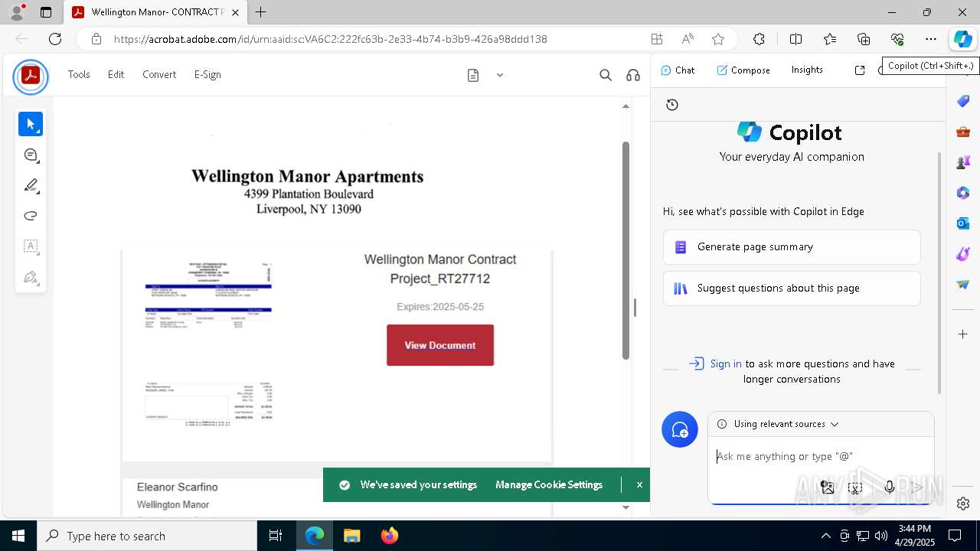
Task: Open search in Acrobat document
Action: coord(606,75)
